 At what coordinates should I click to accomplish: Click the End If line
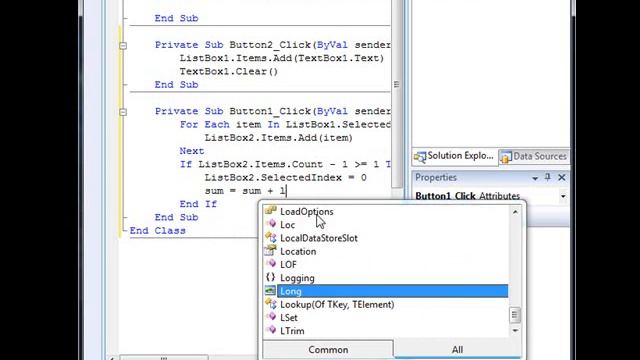click(198, 204)
